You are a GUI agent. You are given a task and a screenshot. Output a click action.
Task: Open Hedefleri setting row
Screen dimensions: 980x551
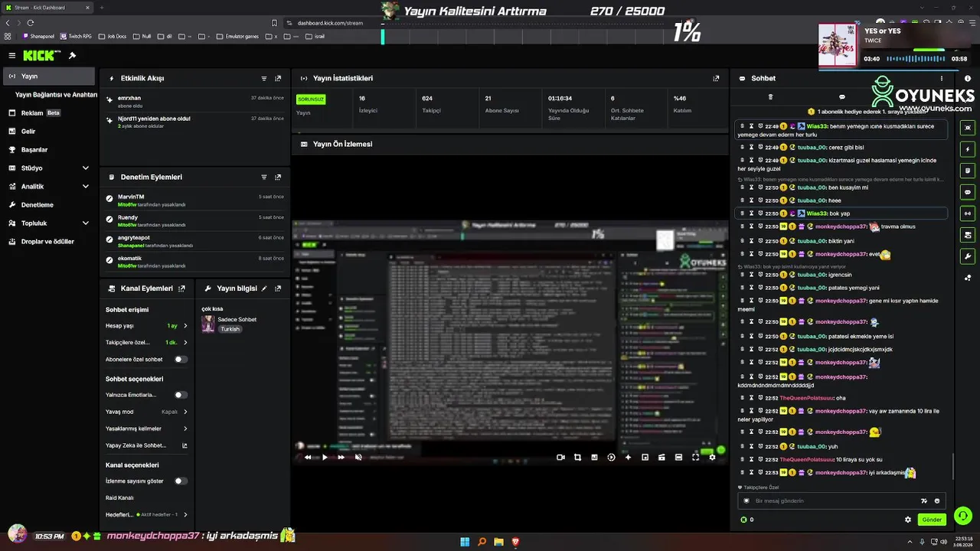pyautogui.click(x=146, y=515)
